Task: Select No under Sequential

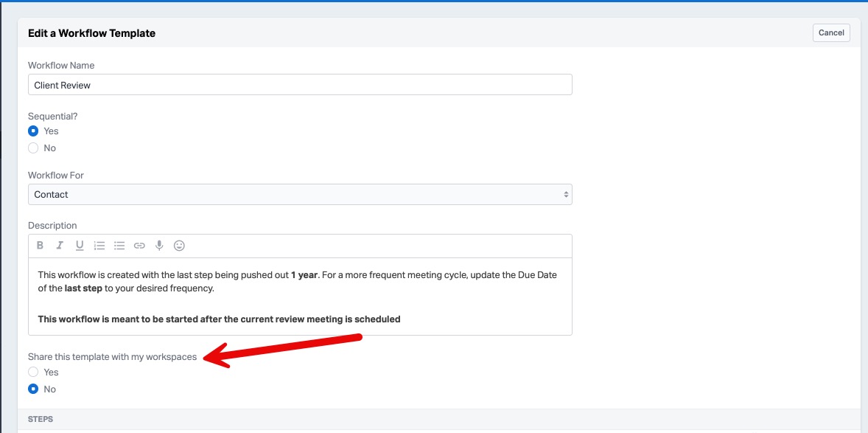Action: pos(33,148)
